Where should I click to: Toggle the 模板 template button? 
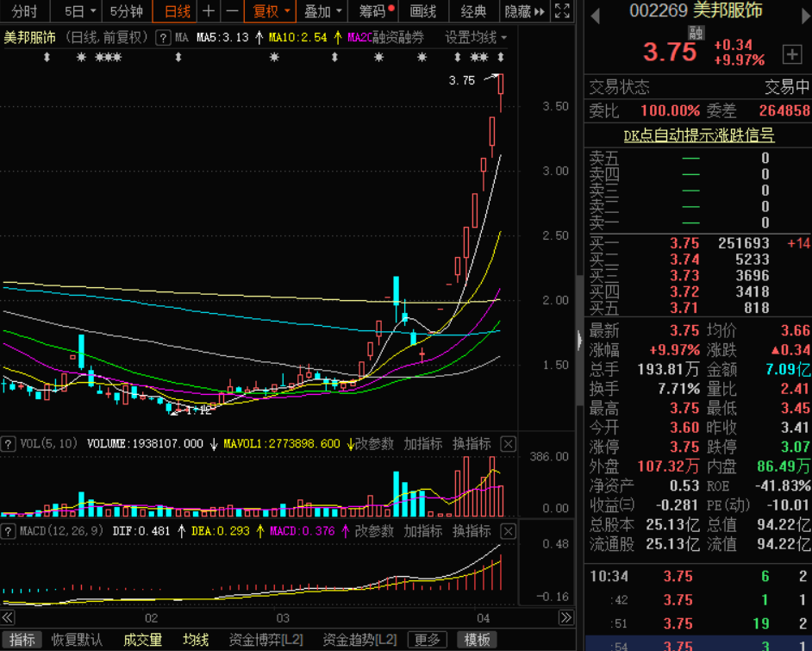coord(477,640)
